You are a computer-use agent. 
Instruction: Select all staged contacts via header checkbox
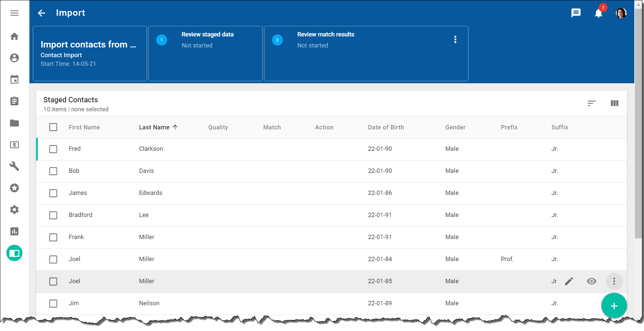pyautogui.click(x=53, y=127)
